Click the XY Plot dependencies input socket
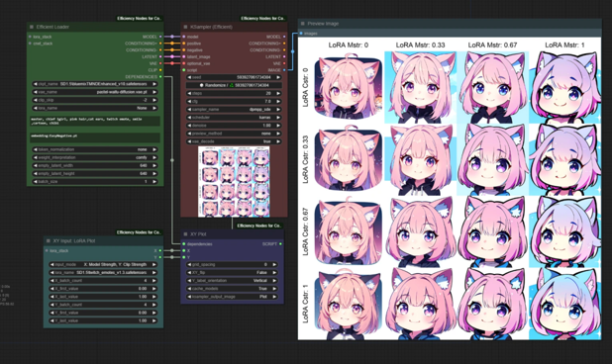Viewport: 612px width, 364px height. (184, 244)
